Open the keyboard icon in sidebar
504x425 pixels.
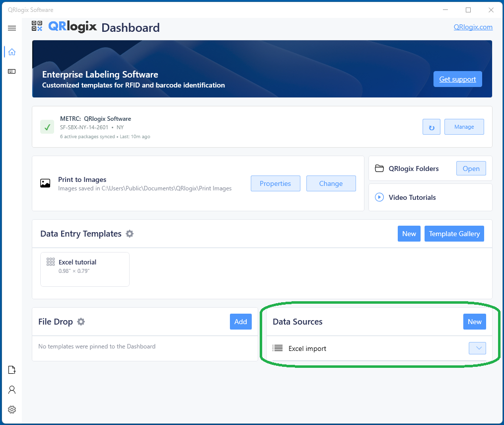(x=12, y=72)
